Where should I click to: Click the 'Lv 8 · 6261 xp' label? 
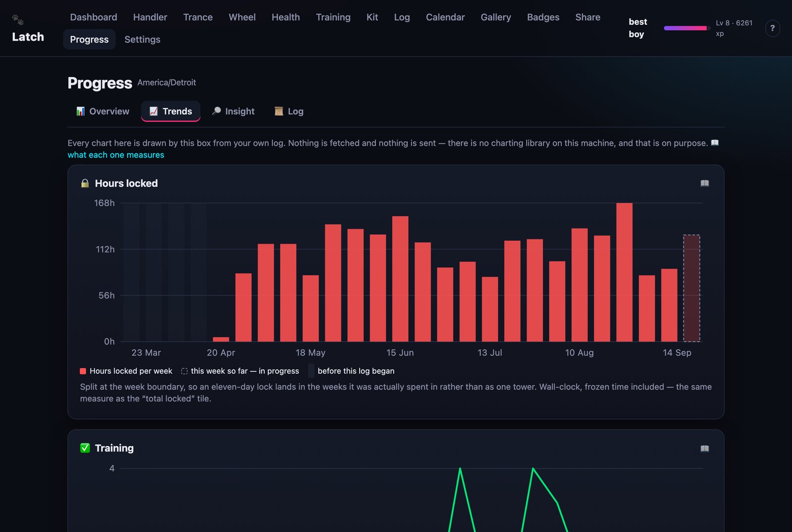pyautogui.click(x=734, y=28)
